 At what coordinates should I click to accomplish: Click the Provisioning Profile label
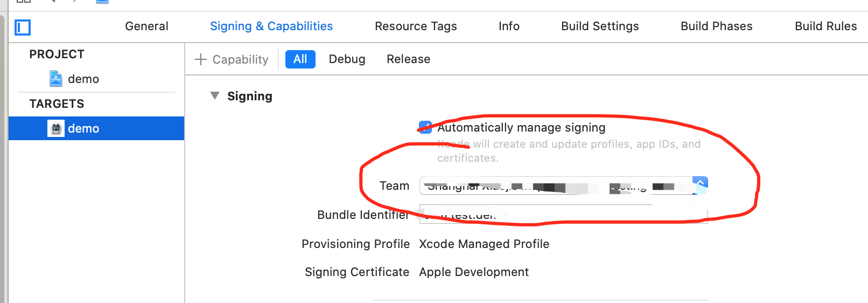355,244
